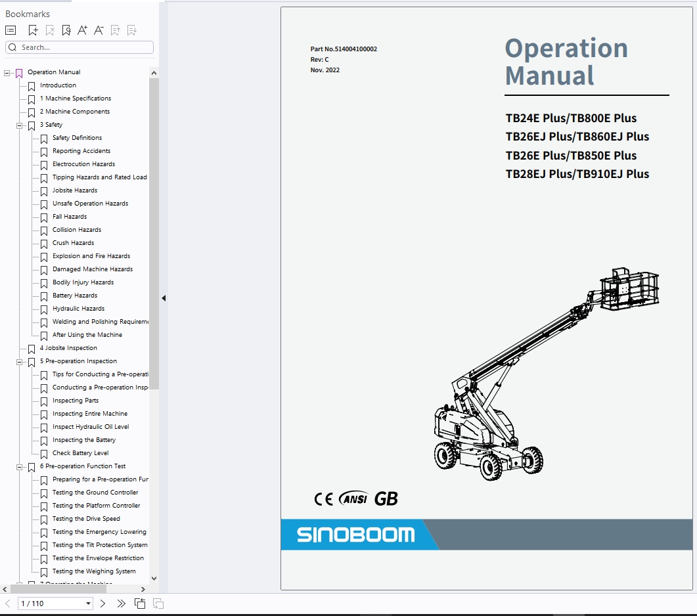Open the 1 Machine Specifications bookmark
The width and height of the screenshot is (697, 616).
point(76,99)
